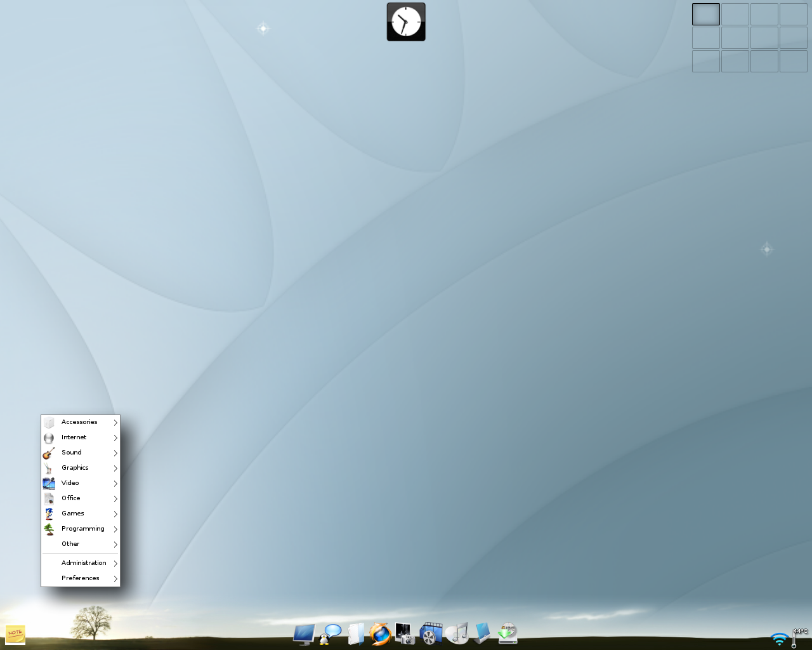
Task: Expand the Video submenu arrow
Action: (x=115, y=484)
